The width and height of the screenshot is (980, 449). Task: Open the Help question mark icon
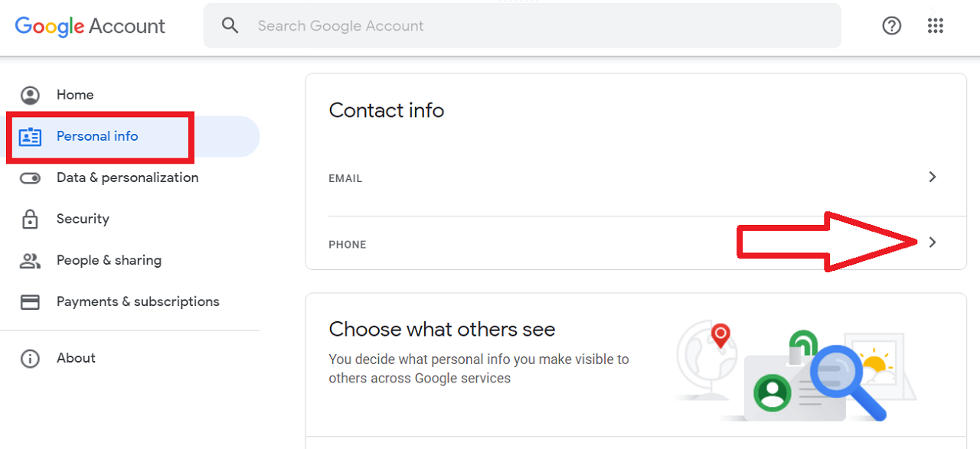point(891,26)
